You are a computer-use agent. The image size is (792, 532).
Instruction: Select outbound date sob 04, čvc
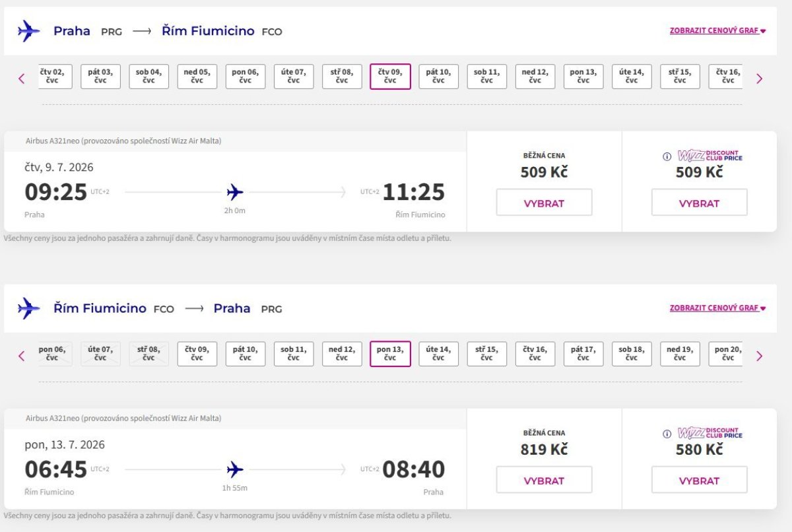148,77
